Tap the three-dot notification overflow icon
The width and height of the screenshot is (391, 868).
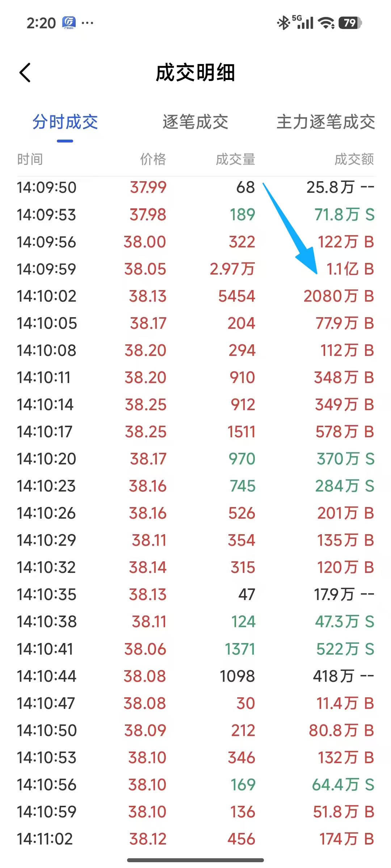coord(88,23)
